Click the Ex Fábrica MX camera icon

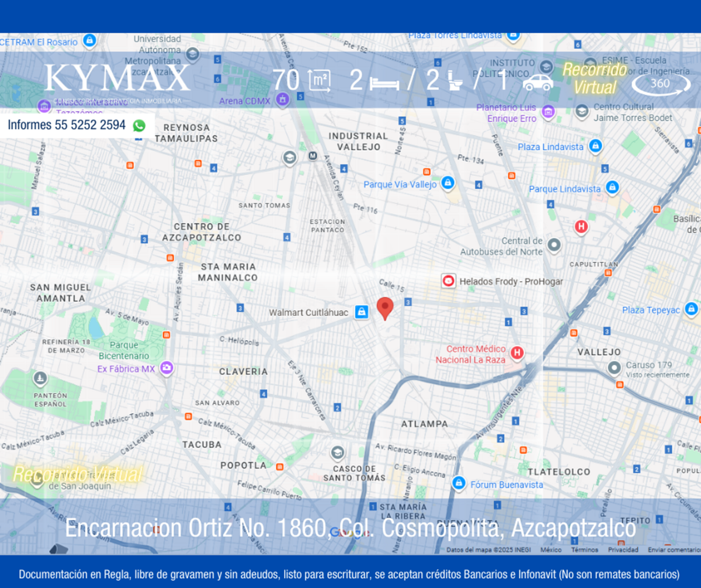(167, 368)
